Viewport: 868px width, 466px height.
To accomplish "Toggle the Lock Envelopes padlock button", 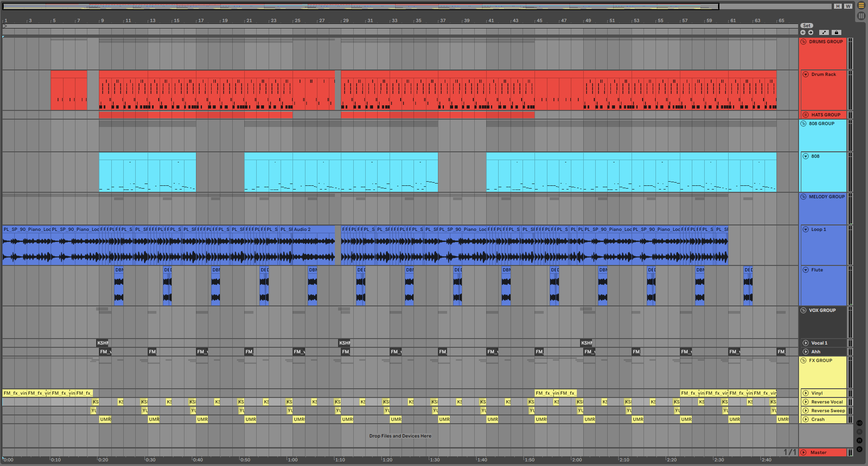I will (x=836, y=32).
